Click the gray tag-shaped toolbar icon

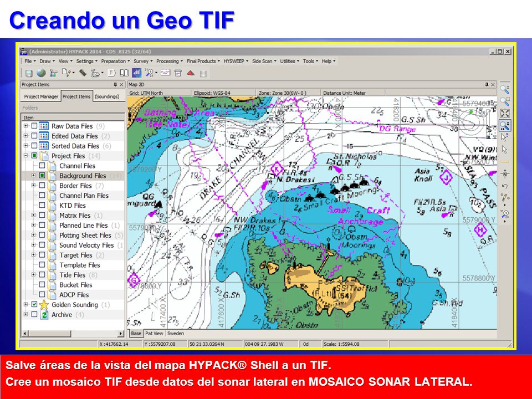[x=111, y=73]
